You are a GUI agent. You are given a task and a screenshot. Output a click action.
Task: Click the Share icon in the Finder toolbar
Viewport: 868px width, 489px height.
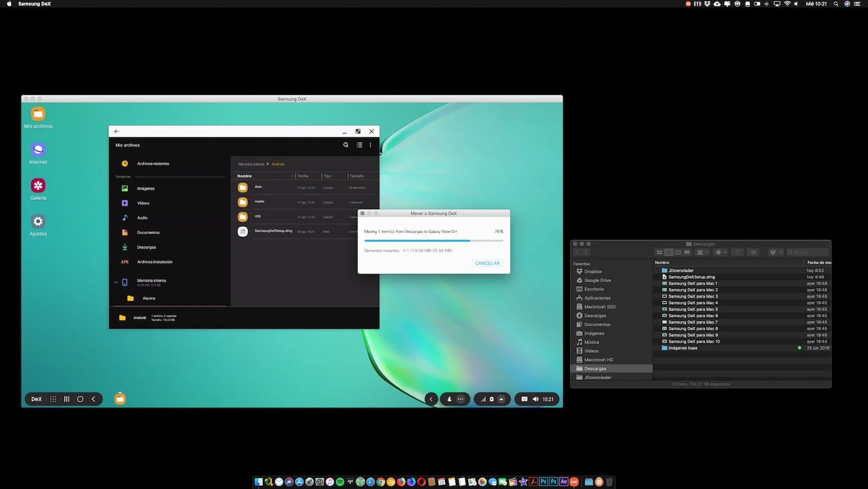point(737,252)
